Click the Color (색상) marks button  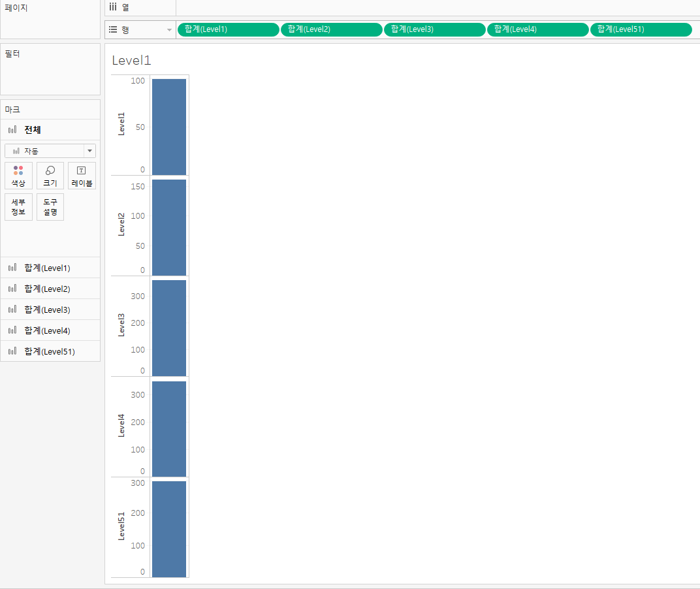click(x=18, y=176)
